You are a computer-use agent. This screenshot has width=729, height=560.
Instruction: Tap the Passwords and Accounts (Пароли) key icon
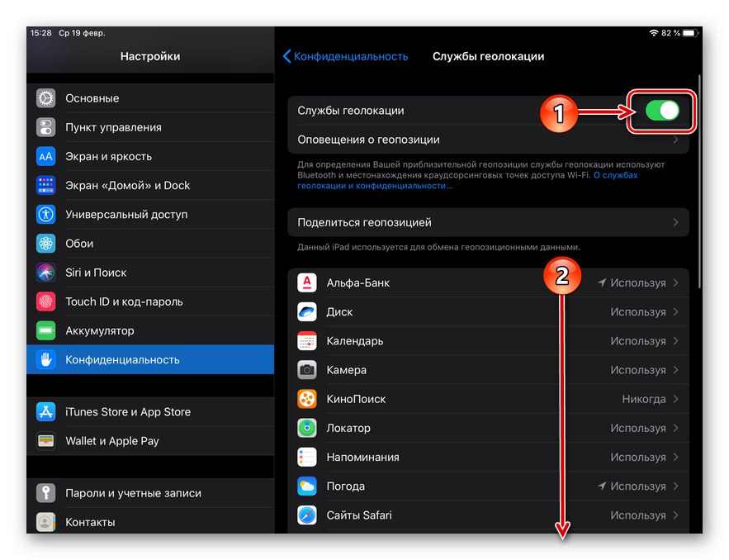(45, 493)
